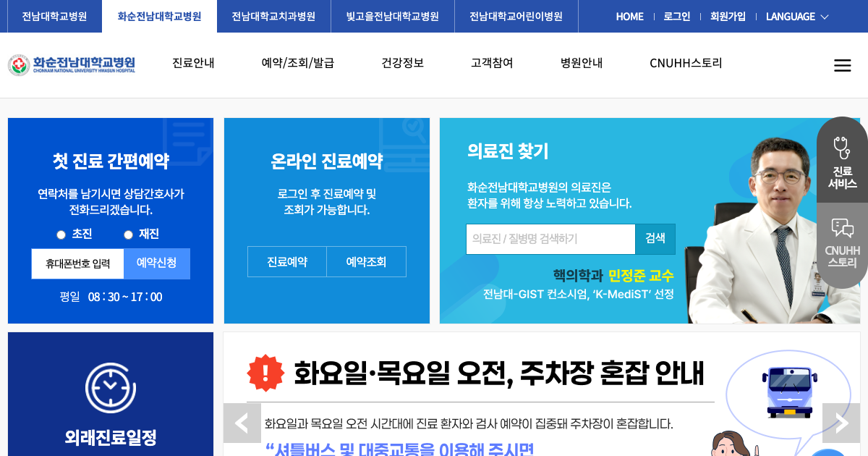868x456 pixels.
Task: Click the 온라인 진료예약 heading
Action: click(327, 161)
